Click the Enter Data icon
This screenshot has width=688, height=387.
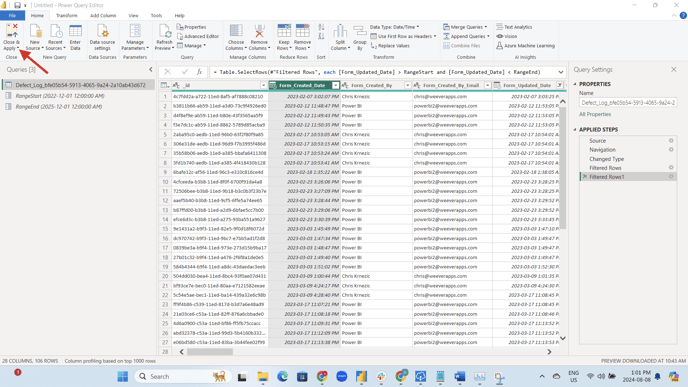point(75,31)
